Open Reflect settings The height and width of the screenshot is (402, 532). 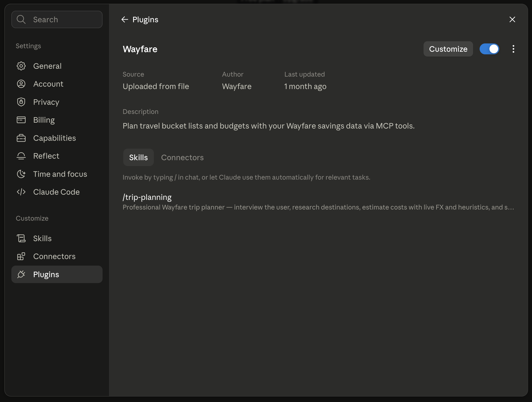57,156
